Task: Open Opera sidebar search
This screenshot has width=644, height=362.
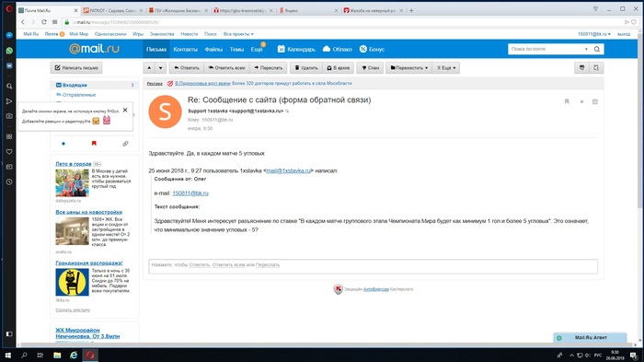Action: pos(9,86)
